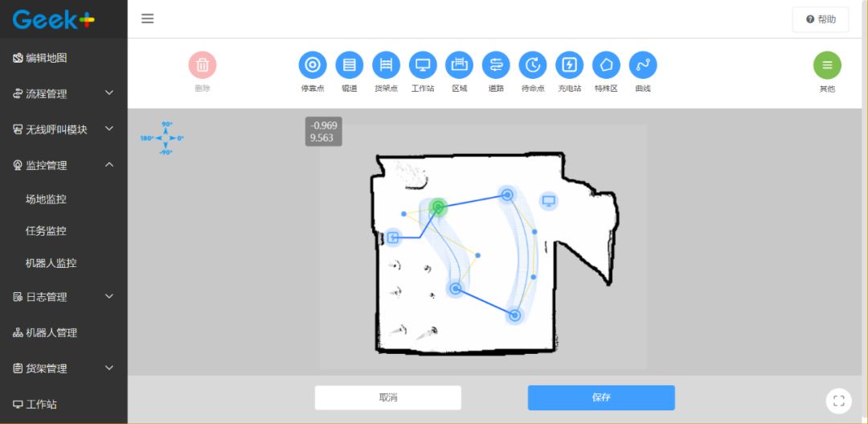
Task: Toggle fullscreen with bottom-right icon
Action: 838,401
